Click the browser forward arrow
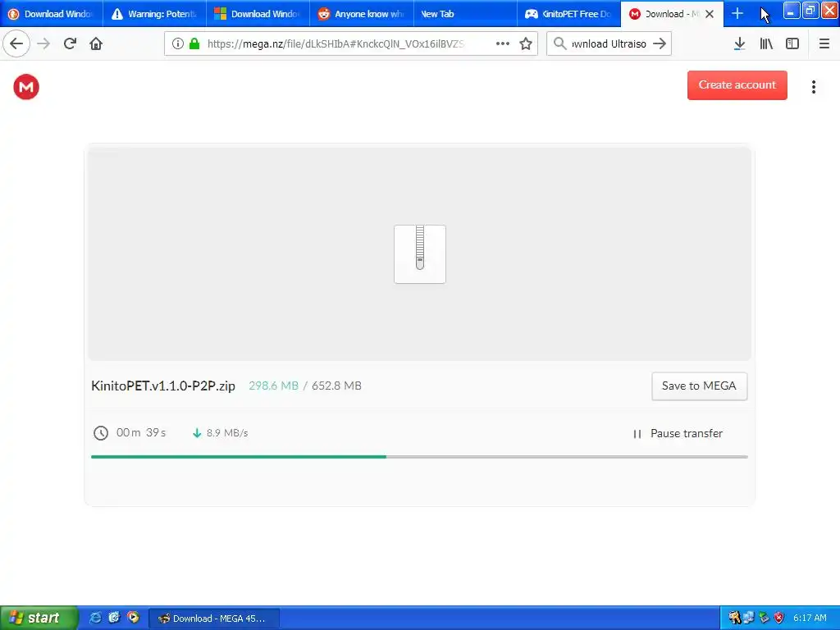 (x=43, y=43)
